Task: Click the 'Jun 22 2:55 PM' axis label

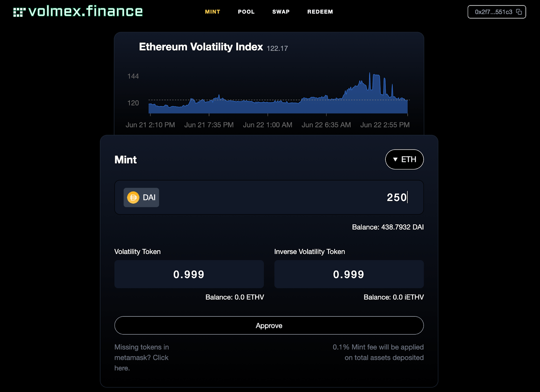Action: pos(385,125)
